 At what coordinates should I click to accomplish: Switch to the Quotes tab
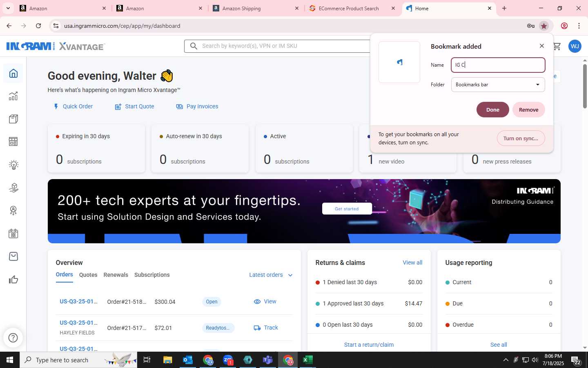click(x=88, y=275)
